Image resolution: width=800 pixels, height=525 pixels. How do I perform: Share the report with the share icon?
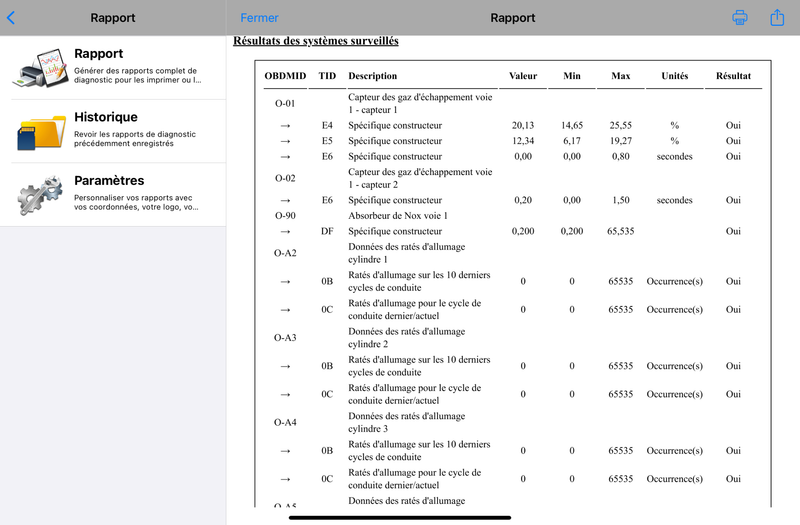777,17
